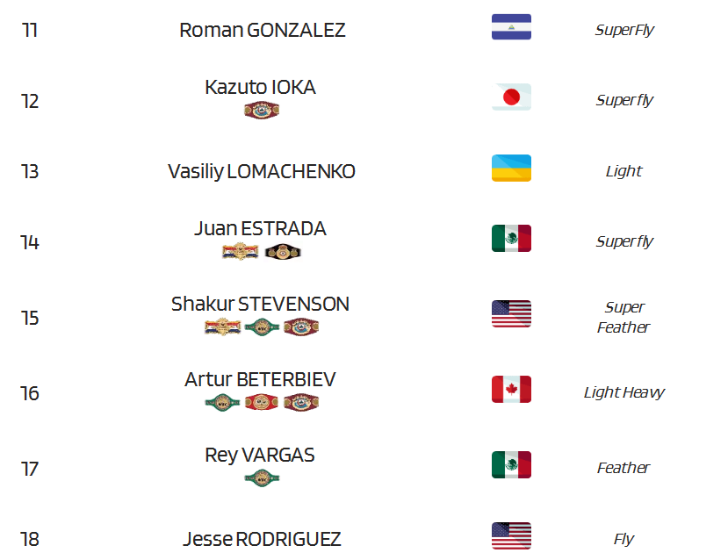728x560 pixels.
Task: Click the Mexico flag in Estrada's row
Action: (511, 239)
